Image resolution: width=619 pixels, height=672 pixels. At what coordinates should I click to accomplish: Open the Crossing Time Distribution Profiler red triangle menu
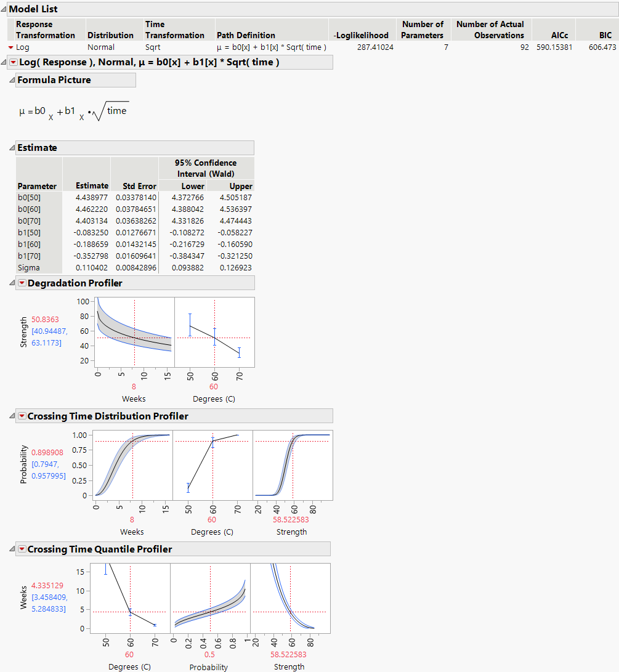(x=21, y=416)
